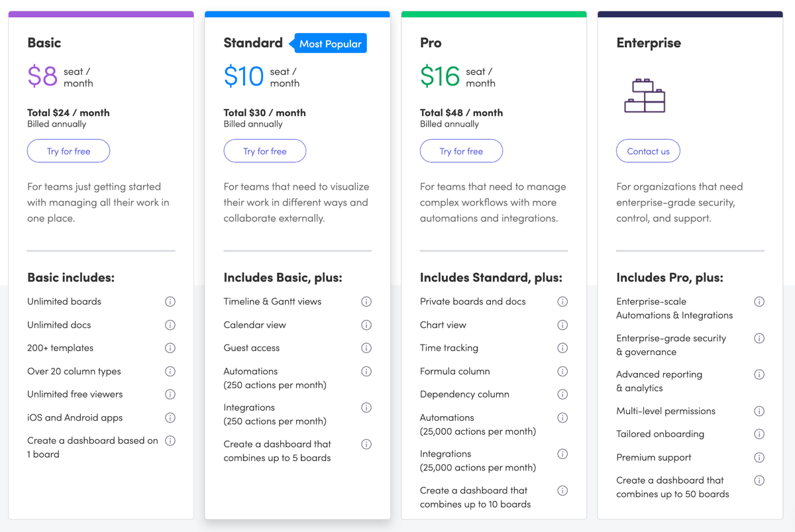Show info for Formula column
The height and width of the screenshot is (532, 795).
[x=562, y=371]
